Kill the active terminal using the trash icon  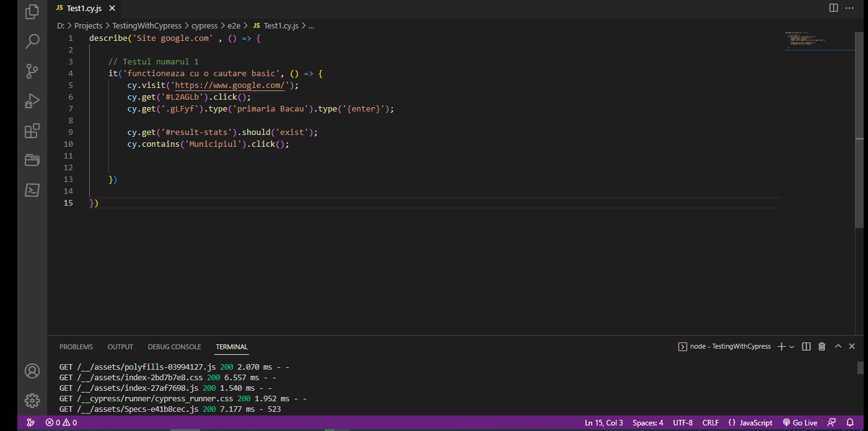(x=822, y=346)
